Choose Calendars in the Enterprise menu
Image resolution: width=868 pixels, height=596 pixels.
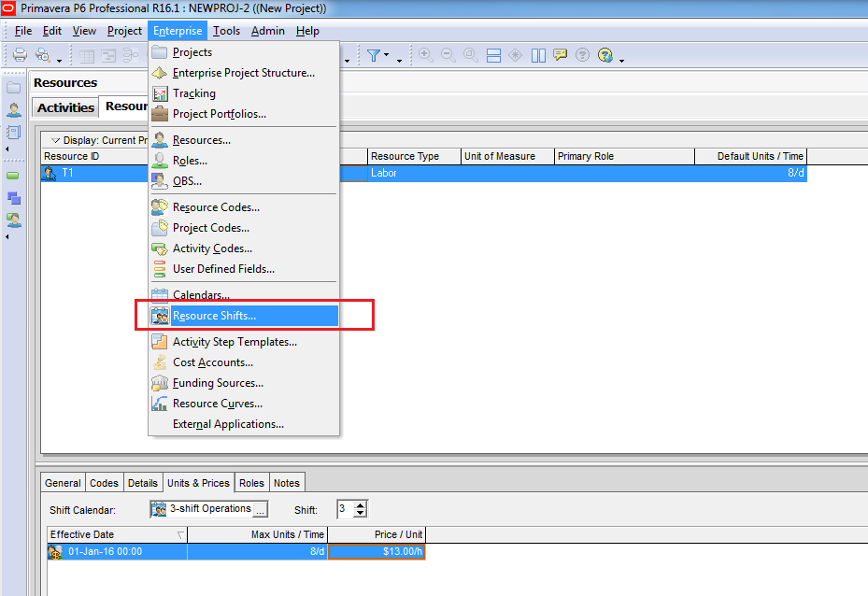point(201,295)
